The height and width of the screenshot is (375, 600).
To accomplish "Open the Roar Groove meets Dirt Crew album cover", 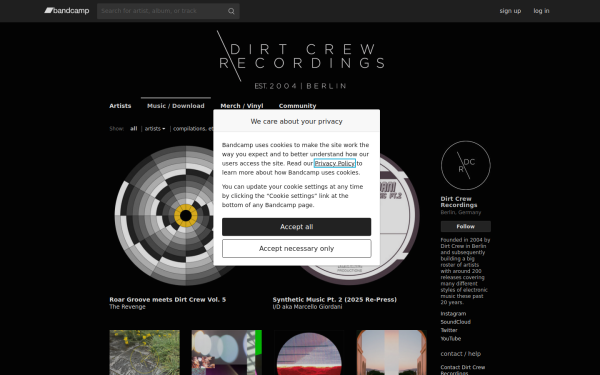I will pos(164,215).
